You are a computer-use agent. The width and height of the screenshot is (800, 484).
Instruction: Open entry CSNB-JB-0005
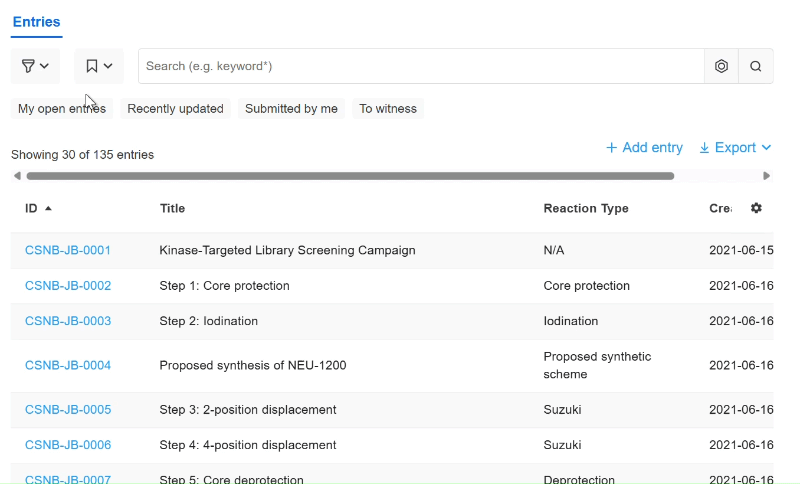pos(68,410)
